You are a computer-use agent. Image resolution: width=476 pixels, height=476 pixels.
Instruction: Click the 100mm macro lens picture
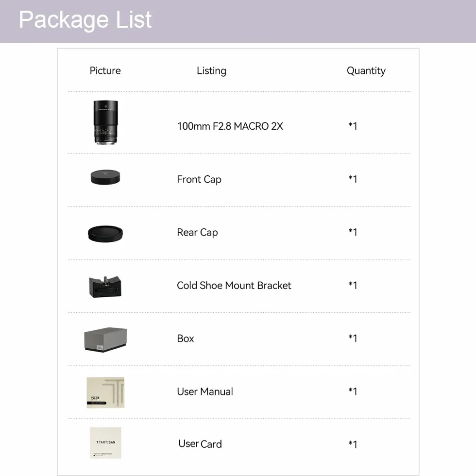click(105, 122)
